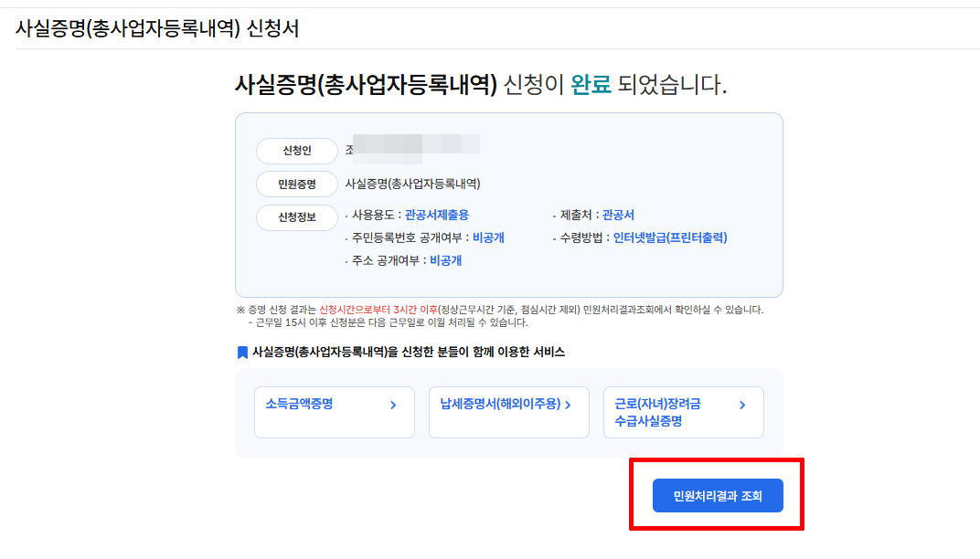Click 사실증명(사업자등록내역) text in 민원증명 row
Image resolution: width=980 pixels, height=559 pixels.
(412, 184)
